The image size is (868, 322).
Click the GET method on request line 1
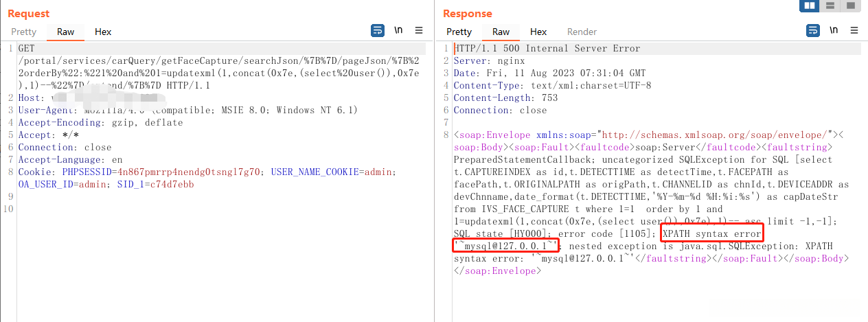(26, 49)
